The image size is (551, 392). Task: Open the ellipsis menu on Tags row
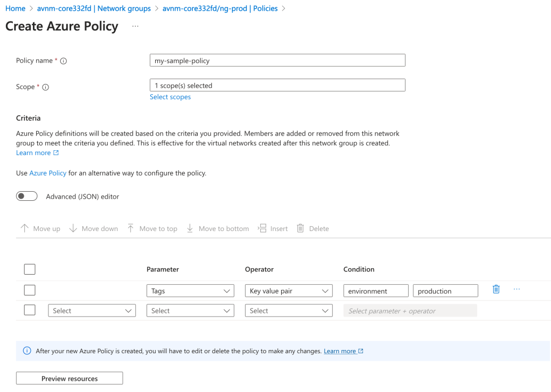517,290
